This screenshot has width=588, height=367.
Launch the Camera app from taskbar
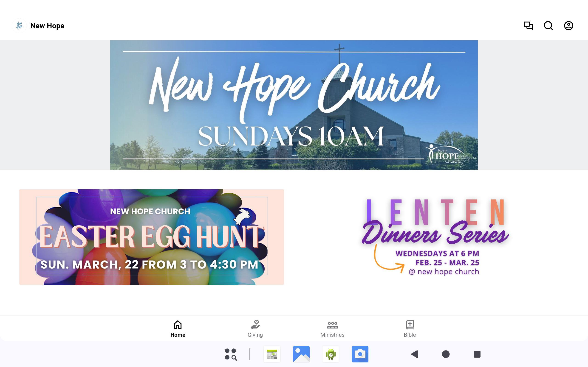coord(360,354)
